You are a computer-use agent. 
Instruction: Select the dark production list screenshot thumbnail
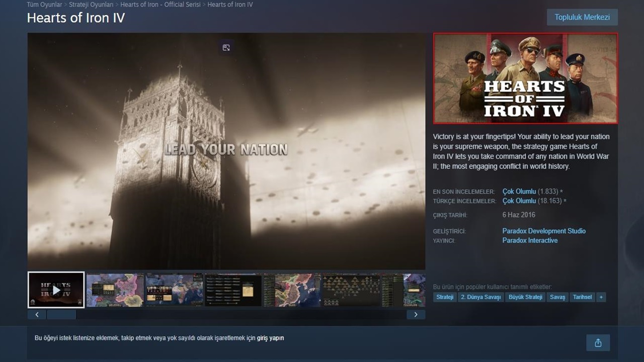[x=233, y=290]
